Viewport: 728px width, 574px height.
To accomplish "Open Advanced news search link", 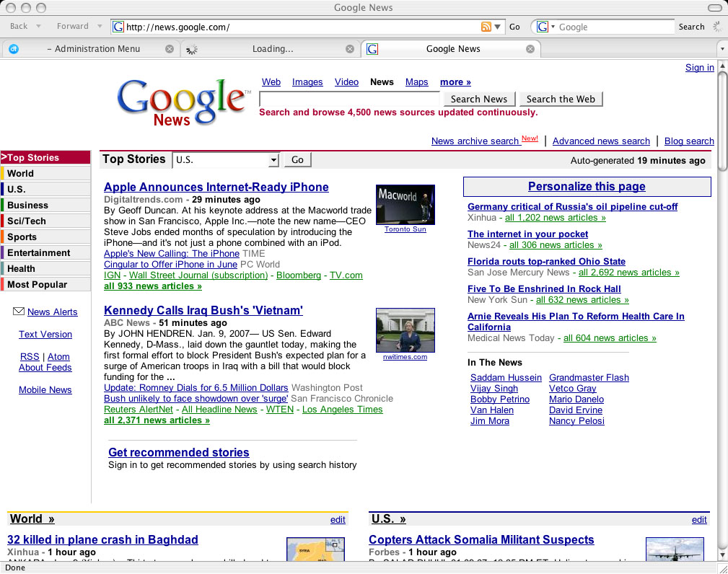I will (601, 141).
